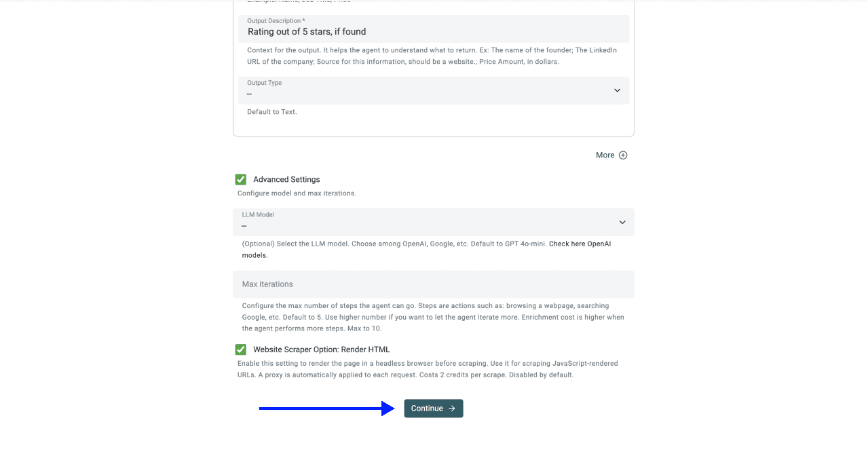Open the LLM Model dropdown
Screen dimensions: 868x475
(434, 222)
